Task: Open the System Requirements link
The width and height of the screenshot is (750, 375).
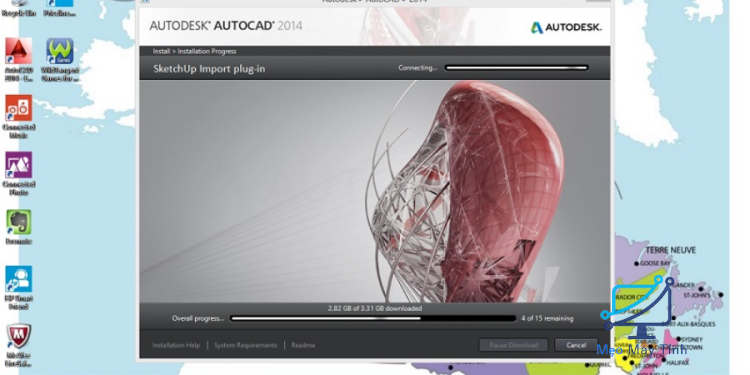Action: (245, 345)
